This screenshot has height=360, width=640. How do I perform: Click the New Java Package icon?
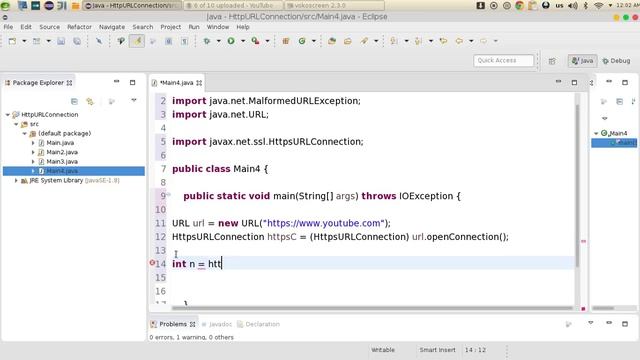pyautogui.click(x=286, y=41)
